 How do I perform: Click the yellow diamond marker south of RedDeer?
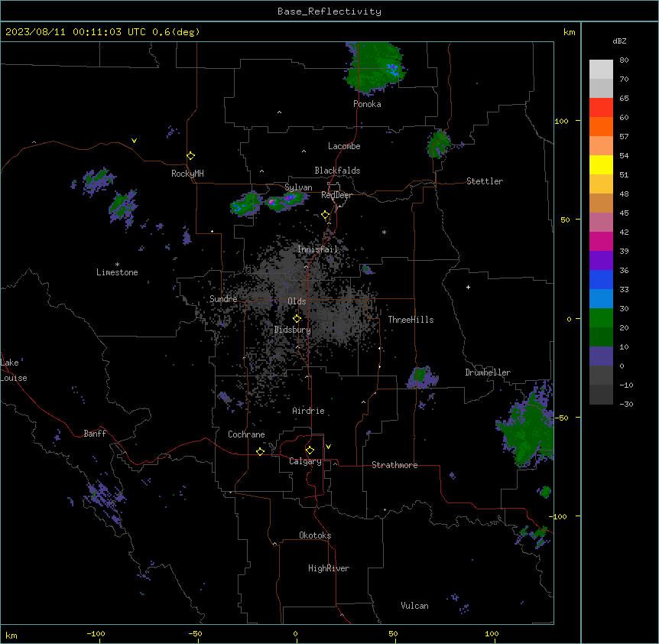coord(326,215)
